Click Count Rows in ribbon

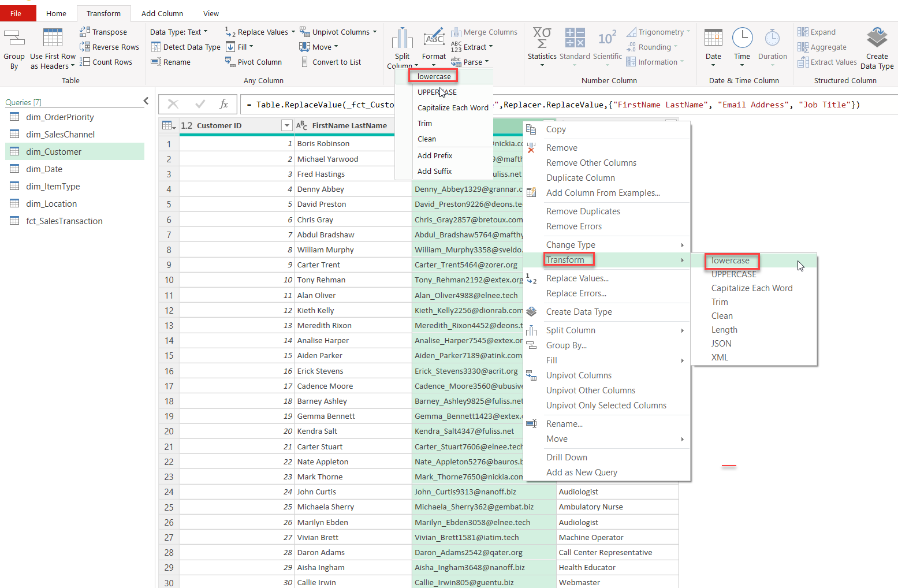tap(106, 62)
